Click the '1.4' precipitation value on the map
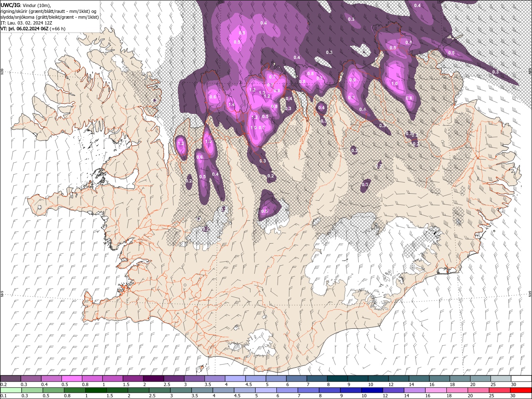This screenshot has width=532, height=399. 232,105
